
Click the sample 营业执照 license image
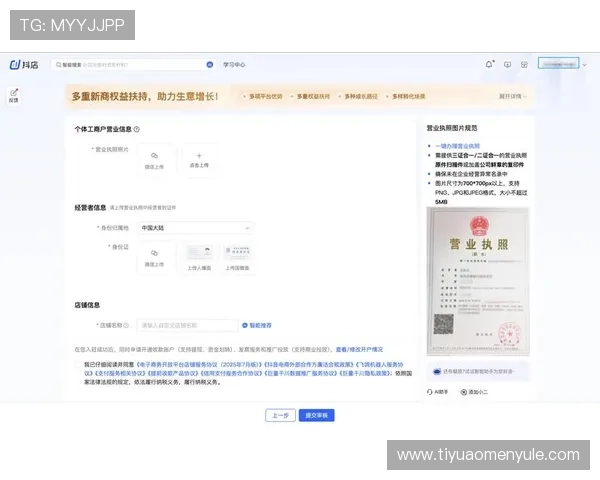click(478, 281)
